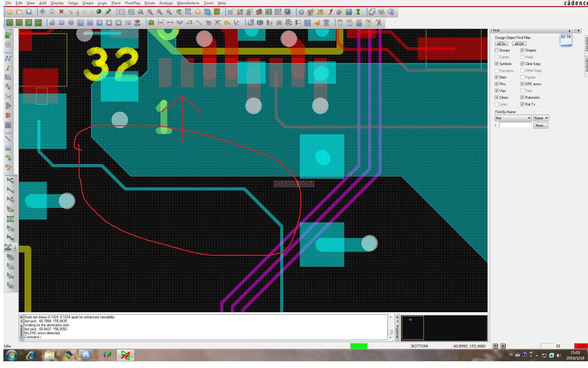588x368 pixels.
Task: Open the Manufacture menu
Action: [188, 3]
